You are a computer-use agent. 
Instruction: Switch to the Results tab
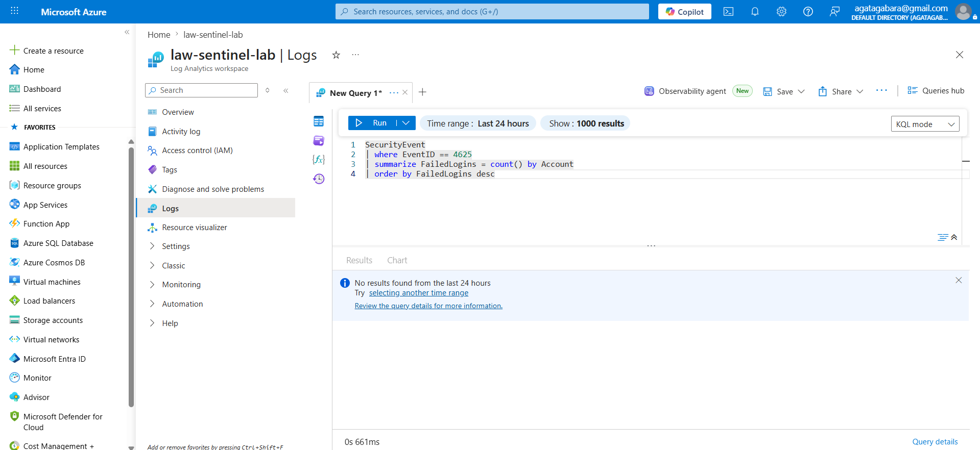pos(359,260)
